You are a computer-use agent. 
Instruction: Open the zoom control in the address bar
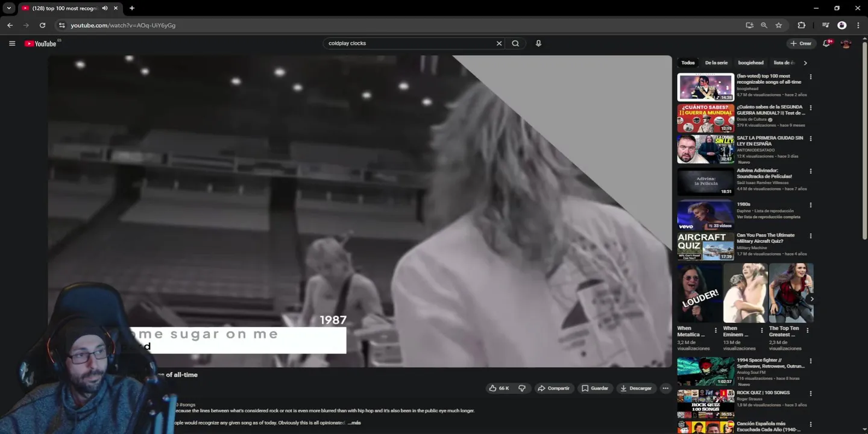[x=764, y=25]
